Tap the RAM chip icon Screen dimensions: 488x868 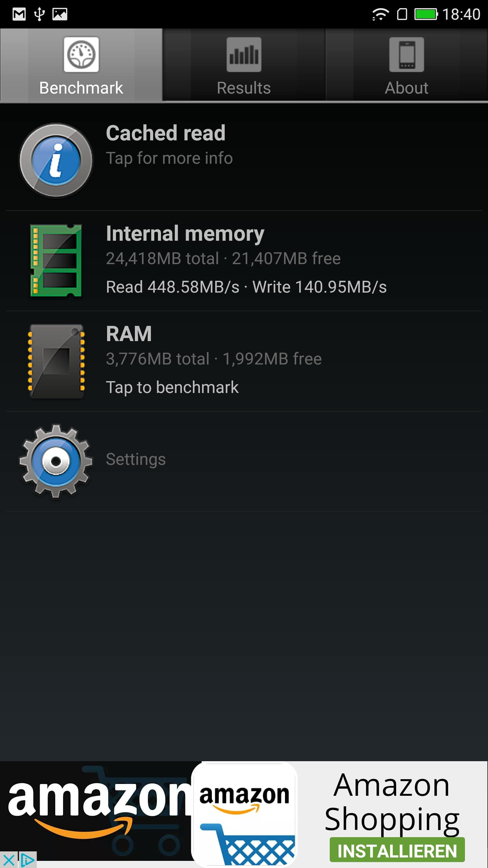56,361
